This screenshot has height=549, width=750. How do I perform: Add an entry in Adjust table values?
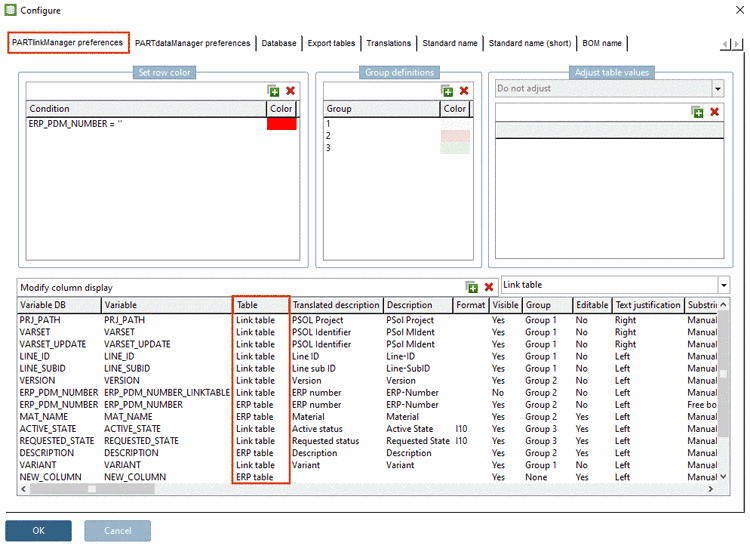(697, 112)
